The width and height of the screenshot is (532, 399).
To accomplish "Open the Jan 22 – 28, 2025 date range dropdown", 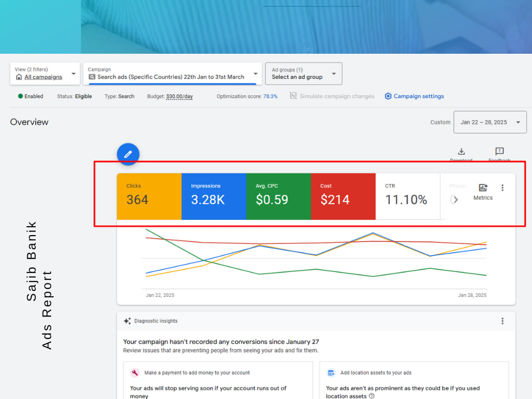I will point(490,122).
